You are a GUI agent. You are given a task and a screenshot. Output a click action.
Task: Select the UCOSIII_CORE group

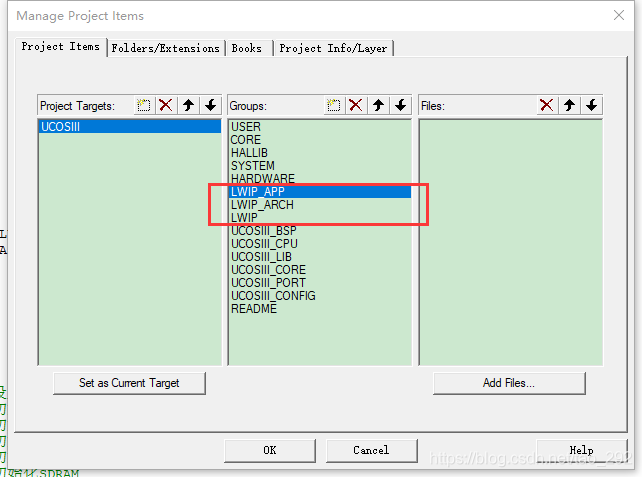coord(320,270)
